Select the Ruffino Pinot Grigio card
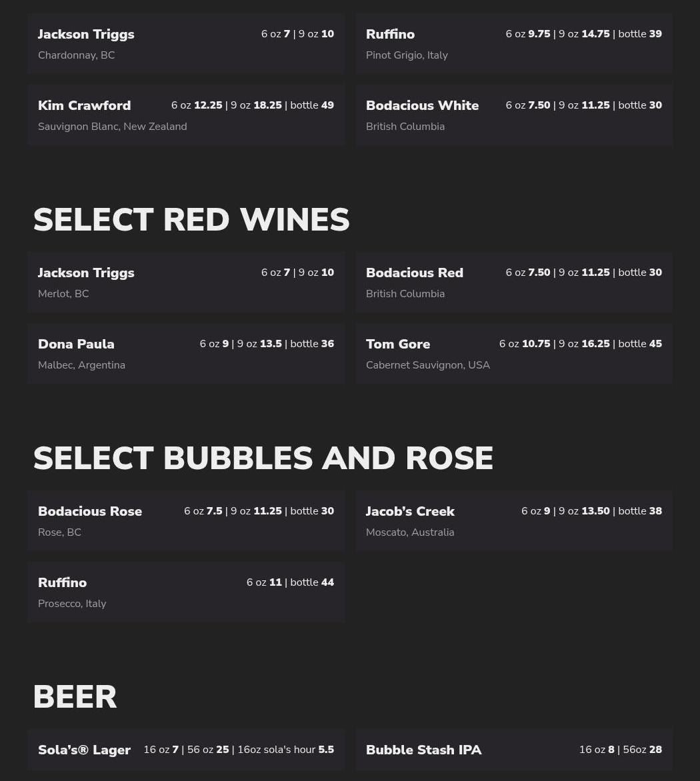700x781 pixels. pos(513,44)
